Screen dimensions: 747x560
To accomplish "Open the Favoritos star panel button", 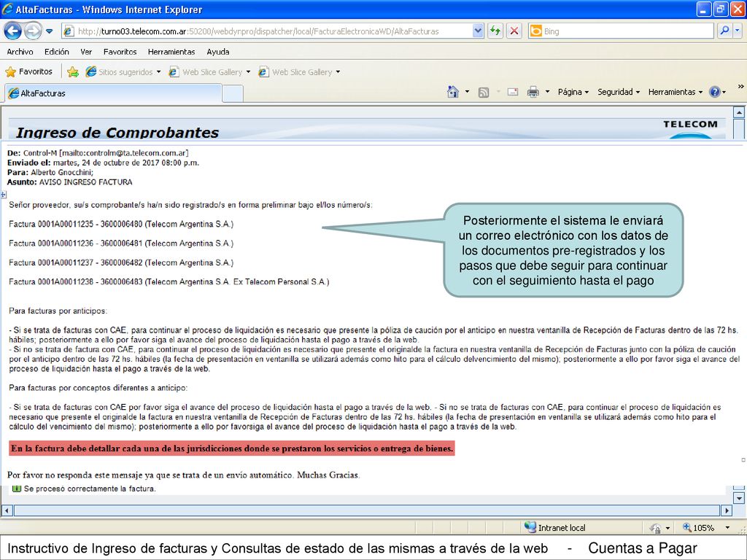I will point(28,72).
